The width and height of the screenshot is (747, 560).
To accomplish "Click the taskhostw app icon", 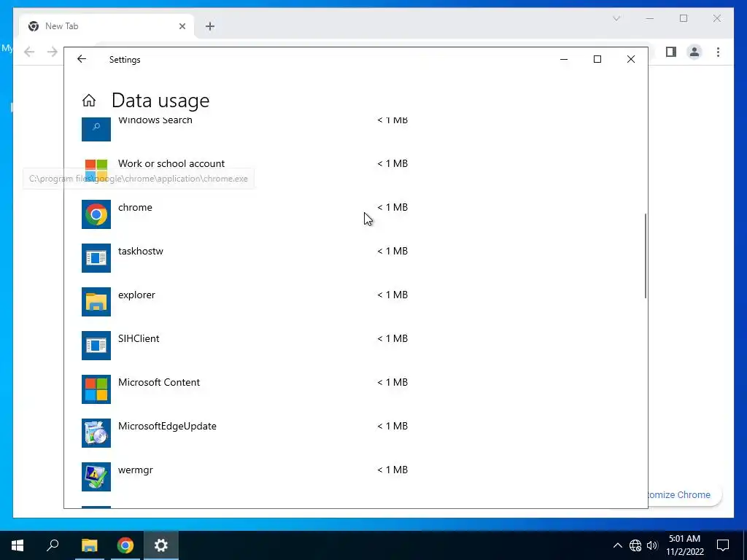I will (x=96, y=258).
